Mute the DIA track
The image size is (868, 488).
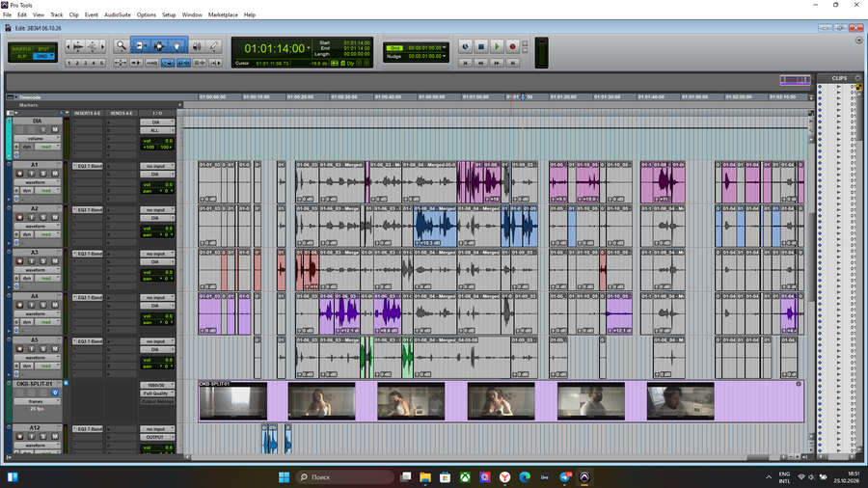coord(55,129)
